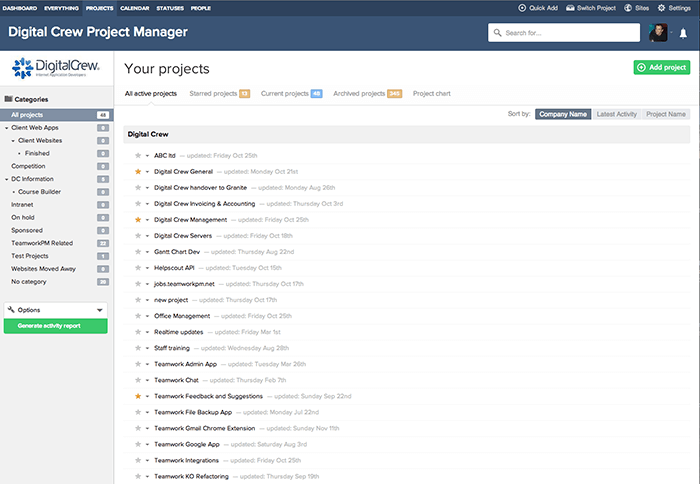Viewport: 700px width, 484px height.
Task: Star the ABC ltd project
Action: (x=138, y=155)
